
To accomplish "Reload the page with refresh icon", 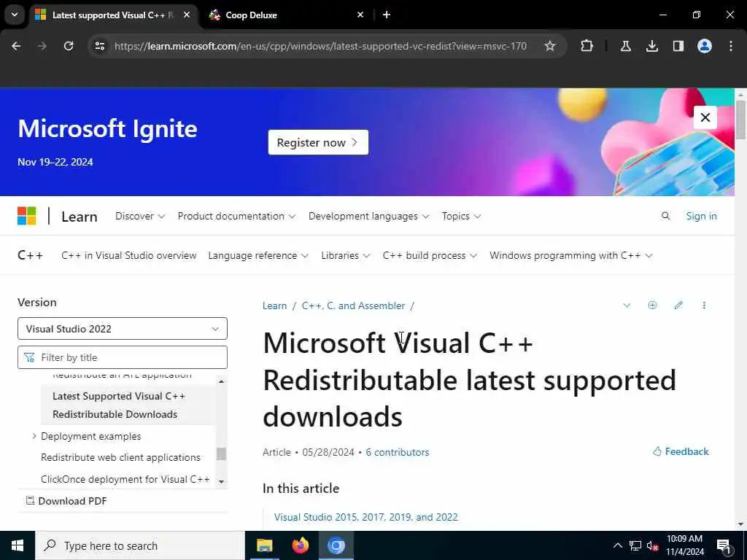I will pyautogui.click(x=69, y=46).
